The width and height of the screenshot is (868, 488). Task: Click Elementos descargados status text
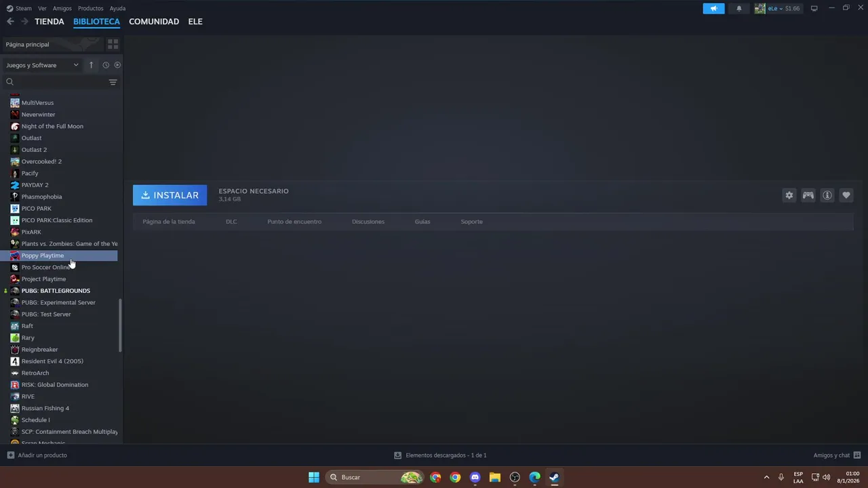[x=446, y=455]
